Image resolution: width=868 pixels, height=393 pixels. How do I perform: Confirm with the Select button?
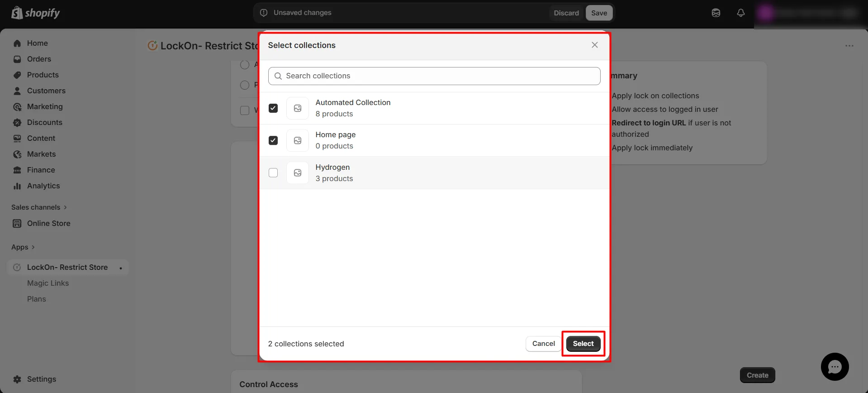(583, 344)
